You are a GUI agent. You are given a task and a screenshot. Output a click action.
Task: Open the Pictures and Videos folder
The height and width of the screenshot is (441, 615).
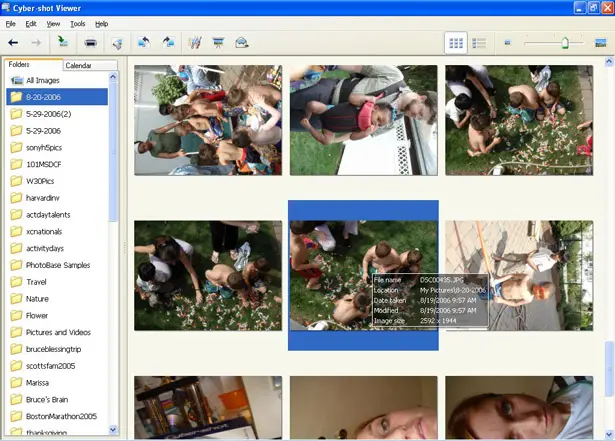[x=57, y=332]
